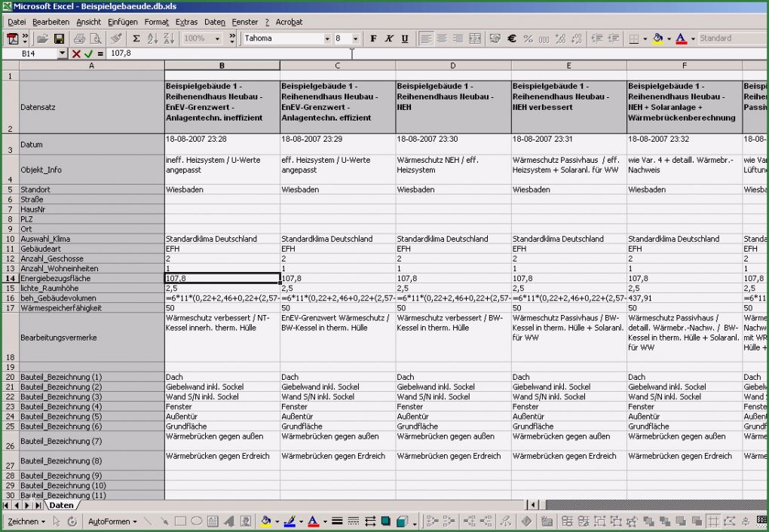Toggle bold formatting

pos(372,38)
